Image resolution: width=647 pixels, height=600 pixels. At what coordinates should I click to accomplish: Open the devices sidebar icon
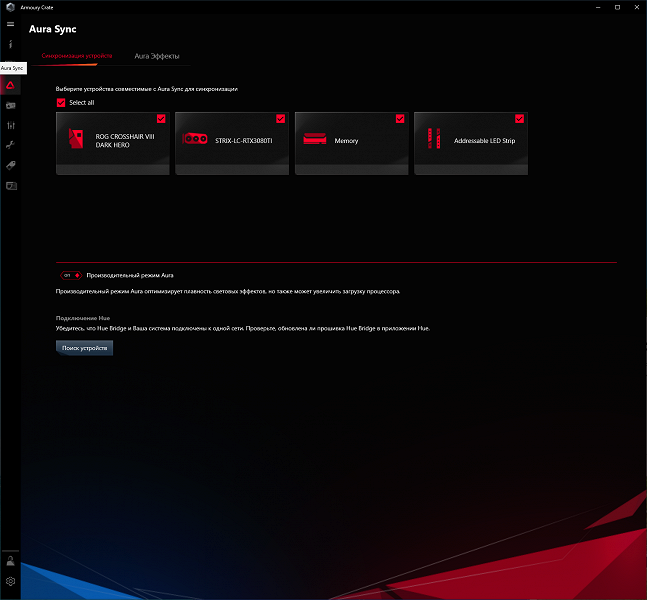(x=11, y=106)
